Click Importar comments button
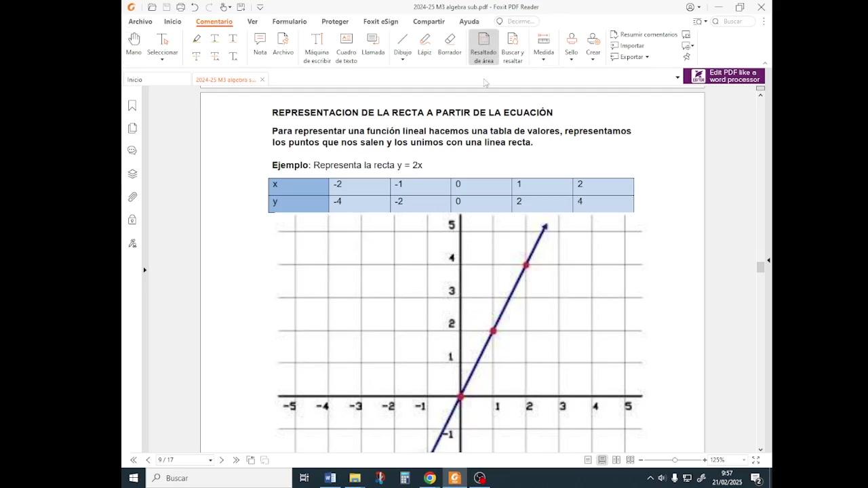The height and width of the screenshot is (488, 868). 627,46
